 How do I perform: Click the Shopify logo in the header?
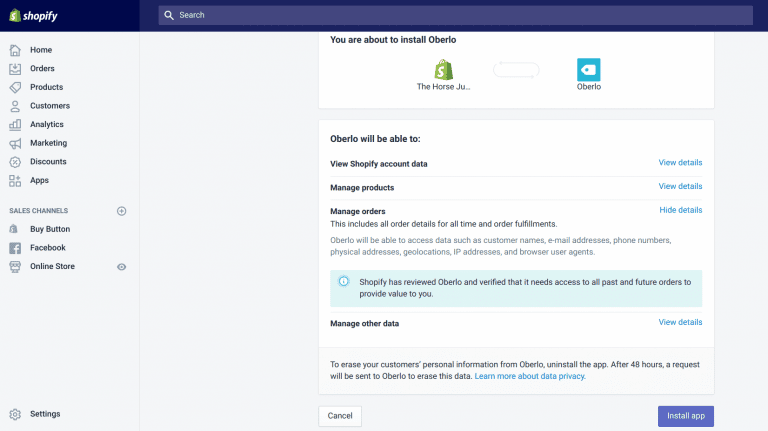click(33, 16)
